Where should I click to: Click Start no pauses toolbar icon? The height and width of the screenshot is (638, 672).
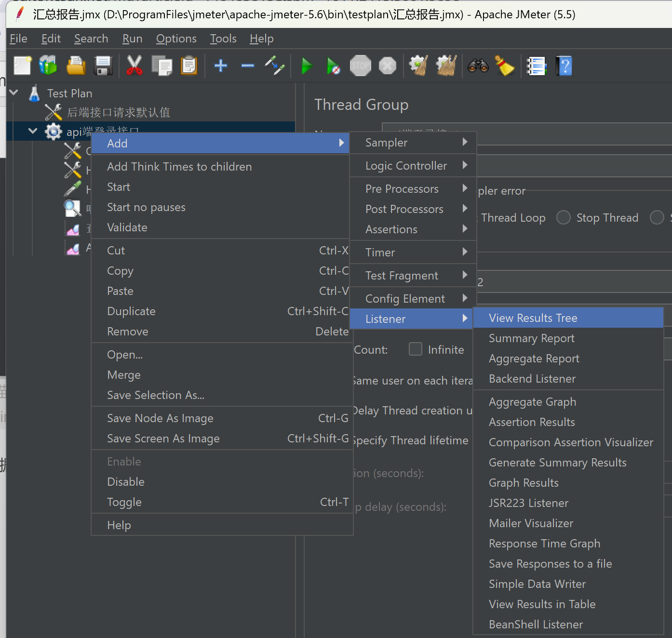(333, 66)
